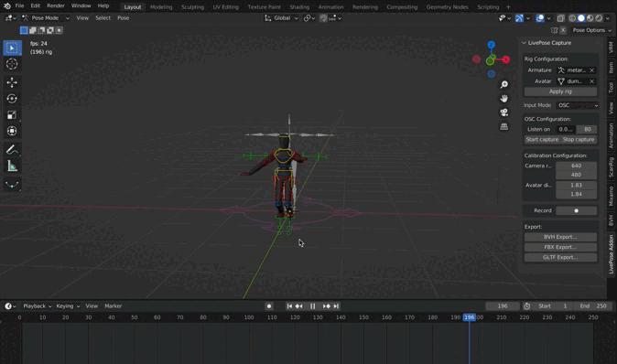Select solid viewport shading
Image resolution: width=617 pixels, height=364 pixels.
point(581,18)
